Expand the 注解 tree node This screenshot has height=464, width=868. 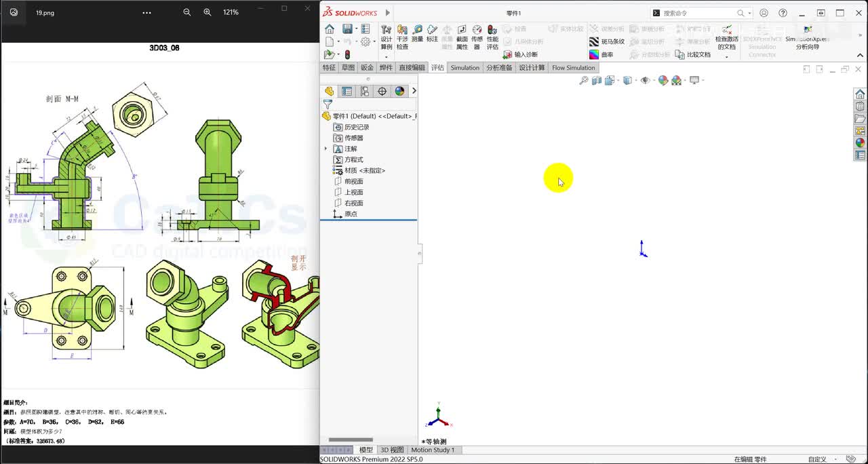325,149
